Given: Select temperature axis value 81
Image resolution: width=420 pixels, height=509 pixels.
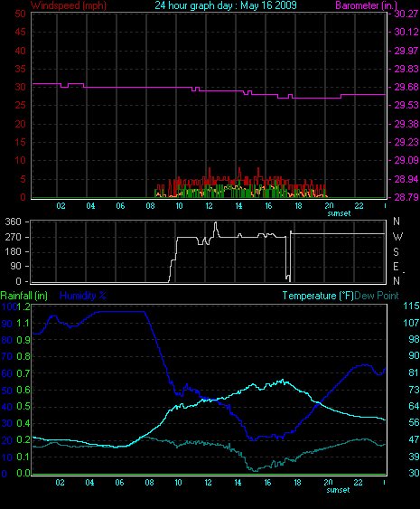Looking at the screenshot, I should (x=414, y=372).
